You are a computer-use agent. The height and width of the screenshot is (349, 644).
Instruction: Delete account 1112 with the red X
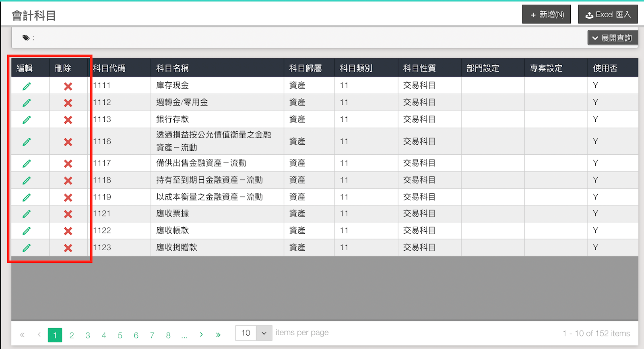point(68,103)
